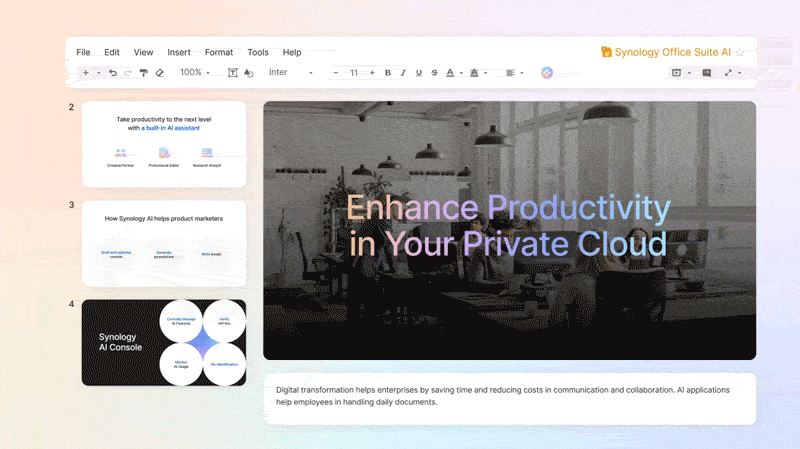Insert a text box
This screenshot has width=800, height=449.
233,73
